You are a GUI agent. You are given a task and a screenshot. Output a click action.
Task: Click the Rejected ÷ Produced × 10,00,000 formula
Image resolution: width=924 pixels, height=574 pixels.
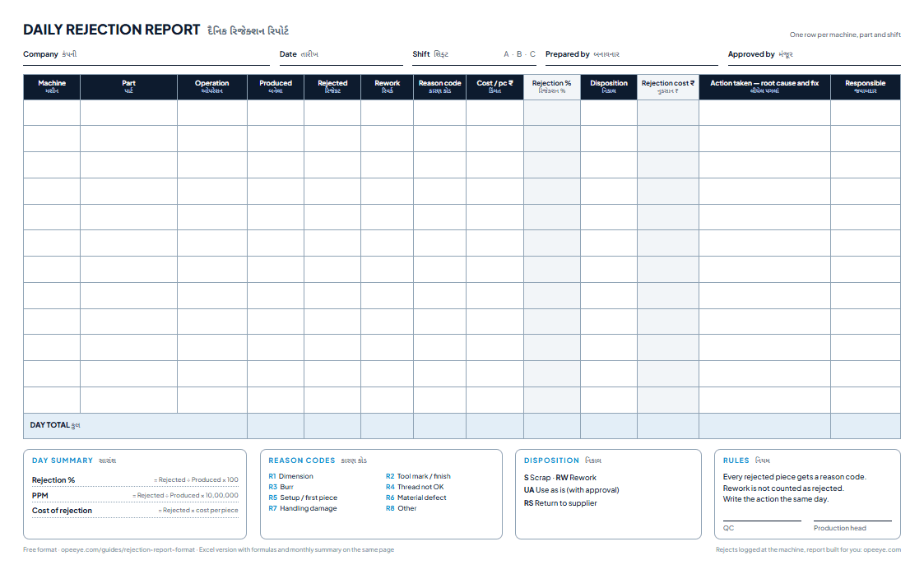[x=186, y=496]
